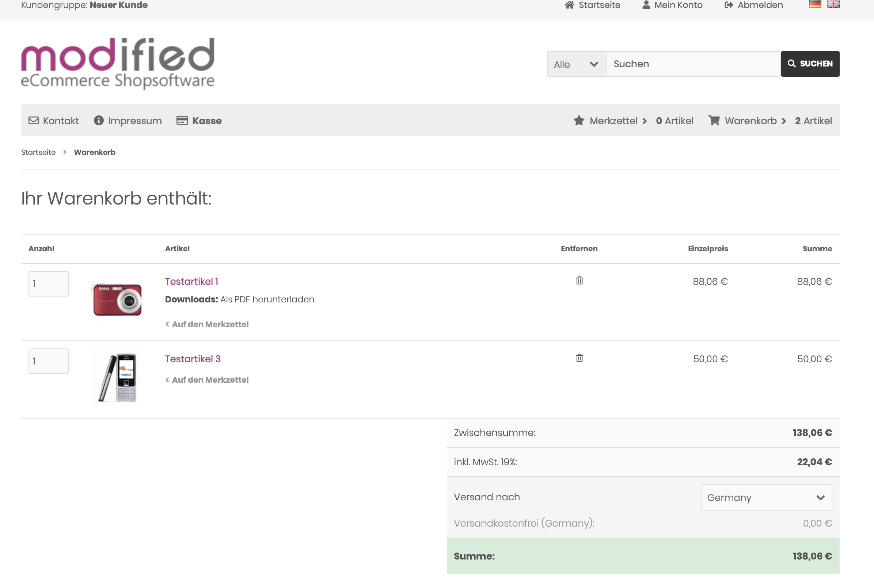Switch language using English flag

[833, 4]
